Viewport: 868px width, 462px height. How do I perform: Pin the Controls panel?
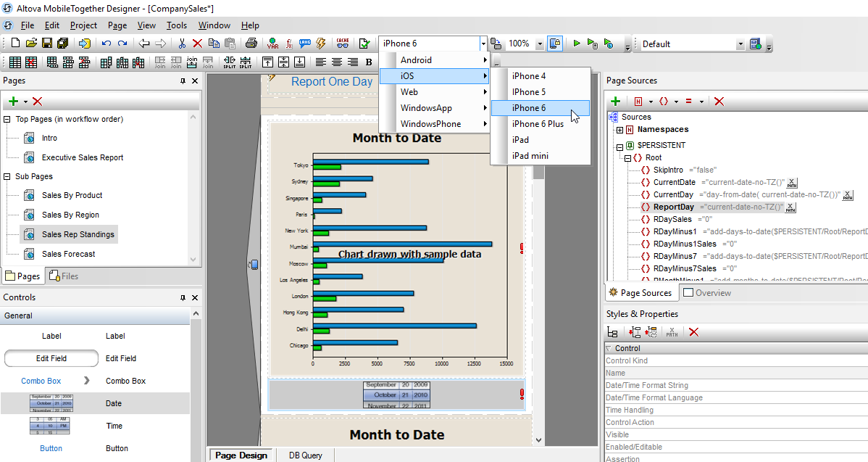[x=183, y=297]
